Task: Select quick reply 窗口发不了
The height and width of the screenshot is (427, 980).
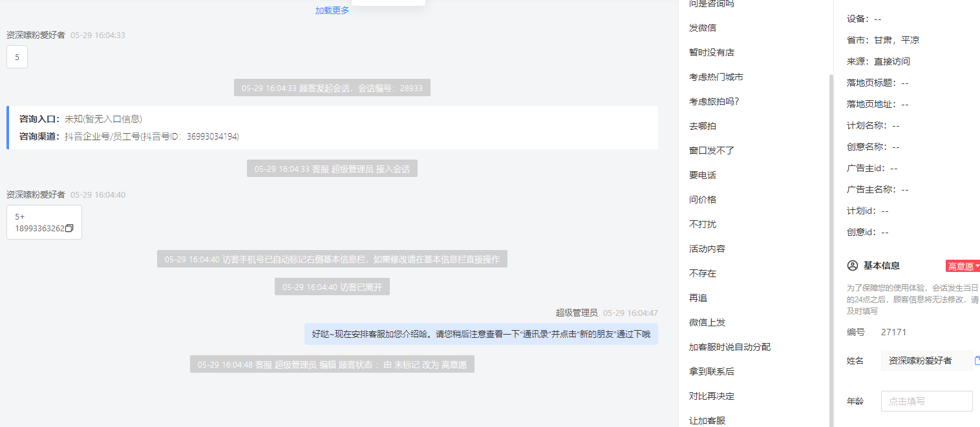Action: tap(712, 151)
